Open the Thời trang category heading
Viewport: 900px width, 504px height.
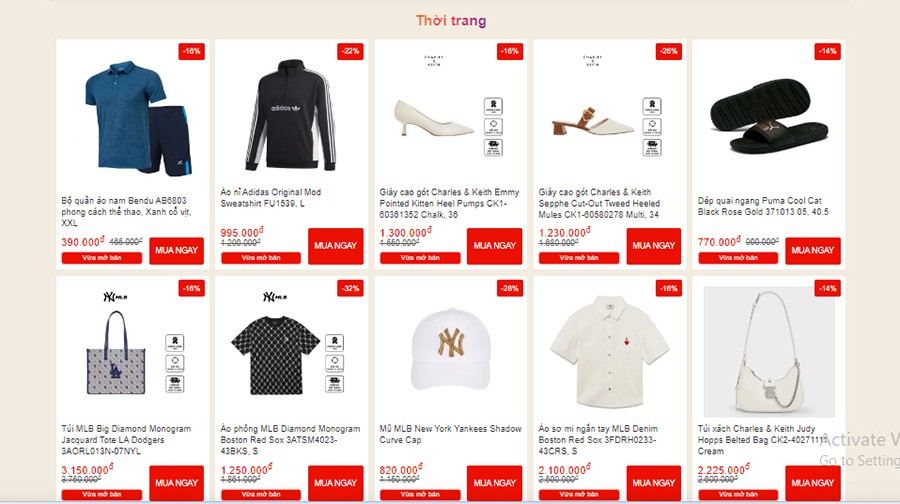(x=451, y=21)
